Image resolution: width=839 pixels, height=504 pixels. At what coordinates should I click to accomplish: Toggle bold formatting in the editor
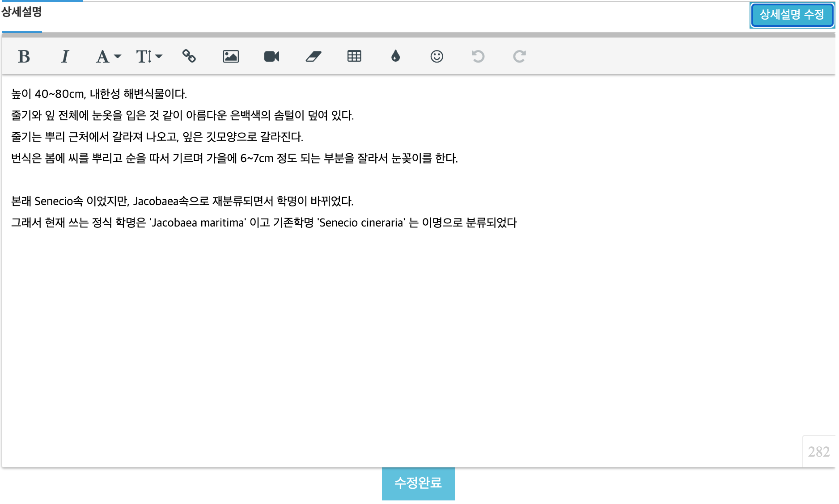[x=24, y=57]
